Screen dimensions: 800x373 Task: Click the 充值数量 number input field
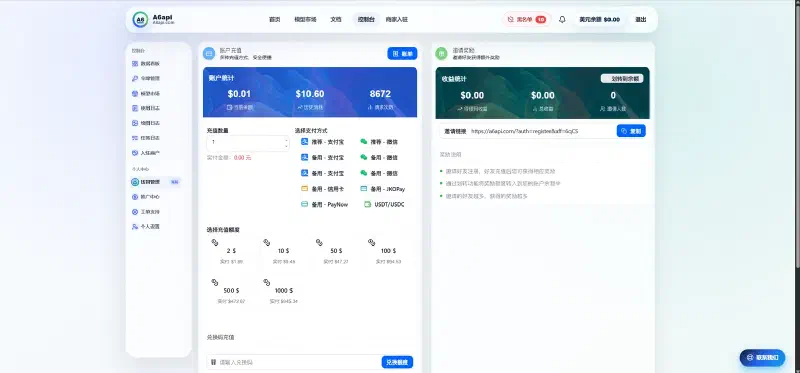[248, 143]
